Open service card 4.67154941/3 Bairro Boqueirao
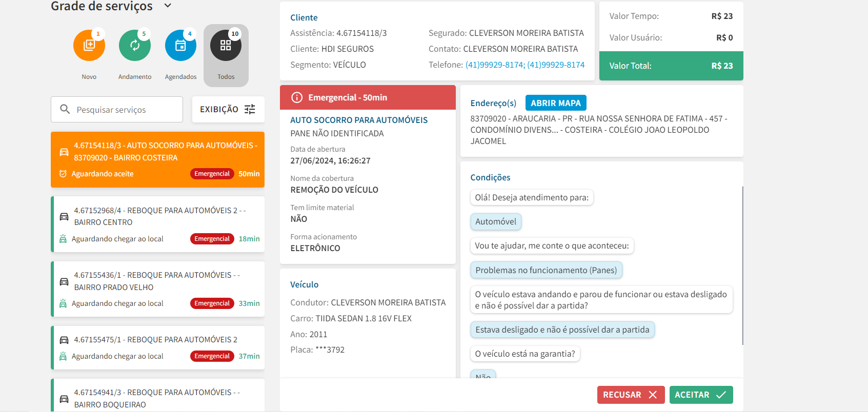The image size is (868, 412). point(157,395)
